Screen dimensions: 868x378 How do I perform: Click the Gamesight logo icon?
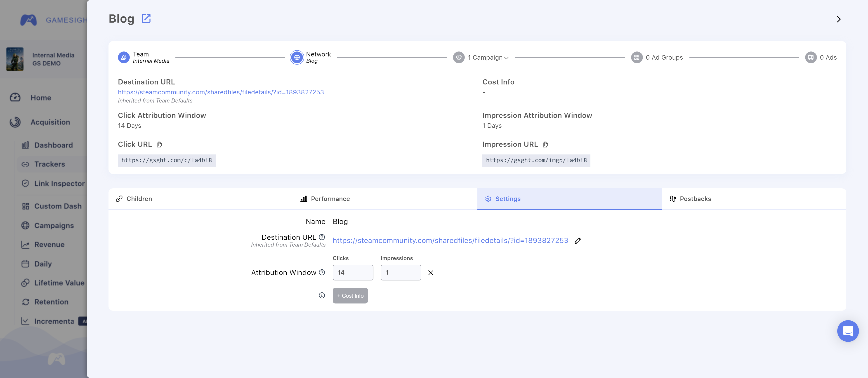pyautogui.click(x=28, y=20)
